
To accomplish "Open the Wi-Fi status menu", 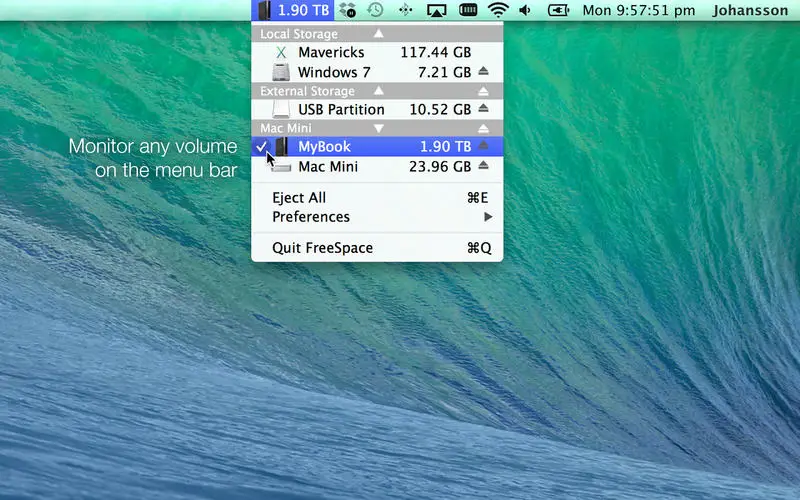I will point(497,10).
